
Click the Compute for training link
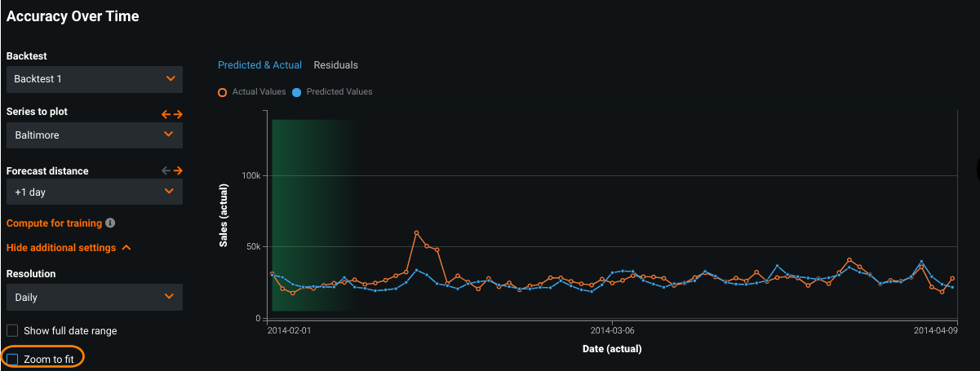tap(54, 223)
